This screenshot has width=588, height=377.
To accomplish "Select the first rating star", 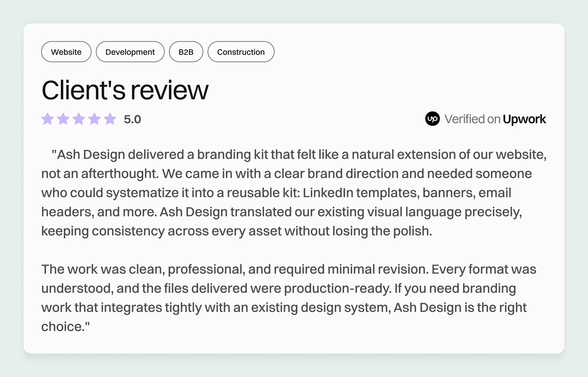I will 47,119.
